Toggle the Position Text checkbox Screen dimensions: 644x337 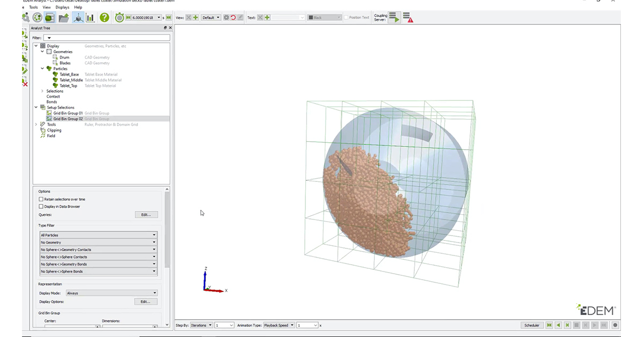tap(346, 18)
